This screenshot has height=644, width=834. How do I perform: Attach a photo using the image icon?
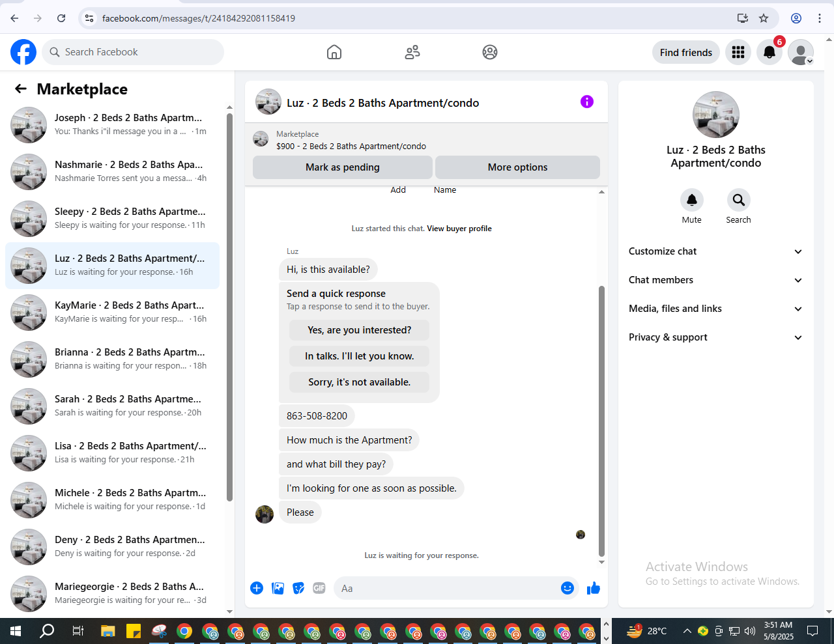click(278, 588)
